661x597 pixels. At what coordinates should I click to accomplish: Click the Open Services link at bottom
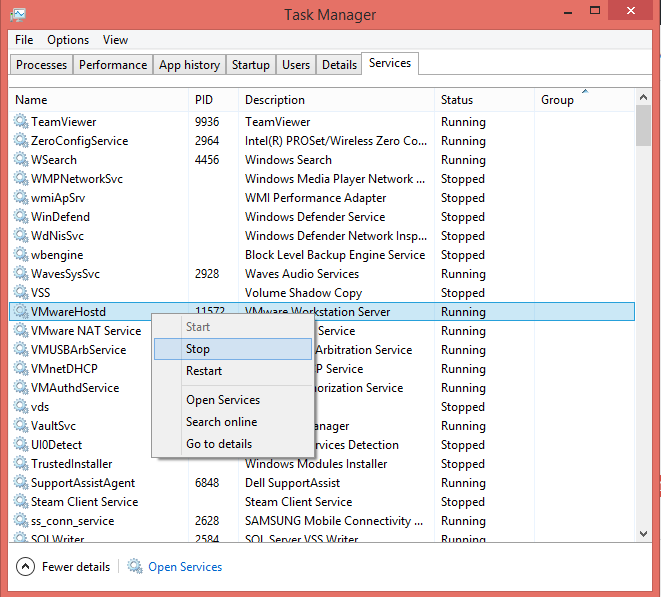click(x=185, y=567)
